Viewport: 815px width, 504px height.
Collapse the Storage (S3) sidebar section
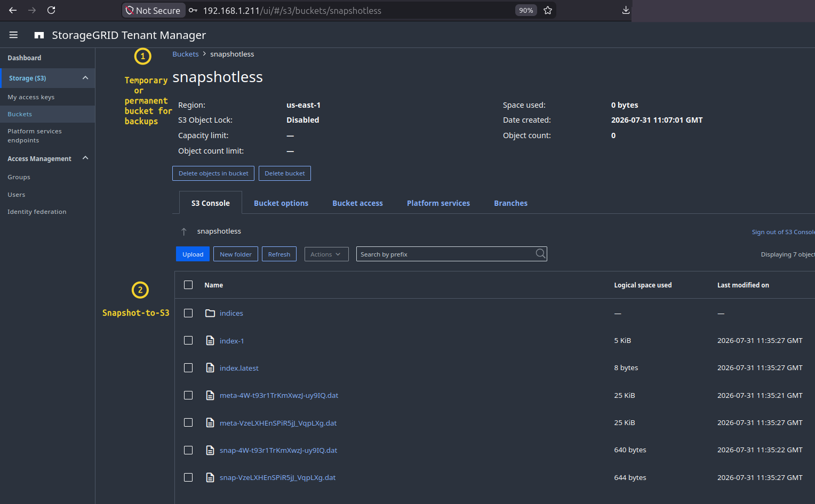85,78
